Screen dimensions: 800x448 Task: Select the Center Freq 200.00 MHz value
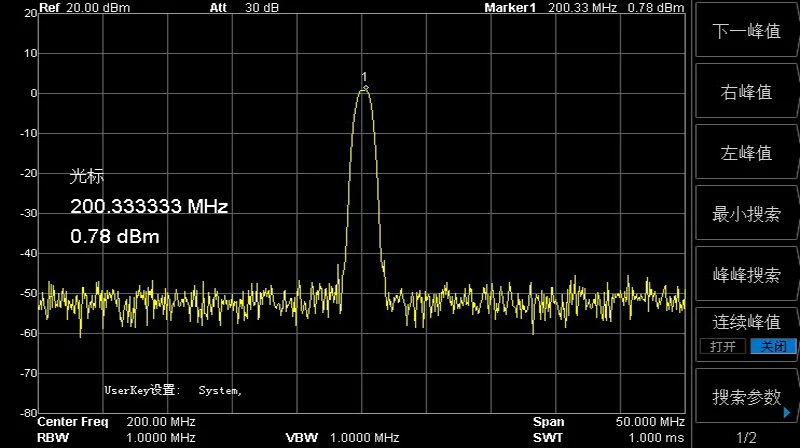pyautogui.click(x=161, y=422)
